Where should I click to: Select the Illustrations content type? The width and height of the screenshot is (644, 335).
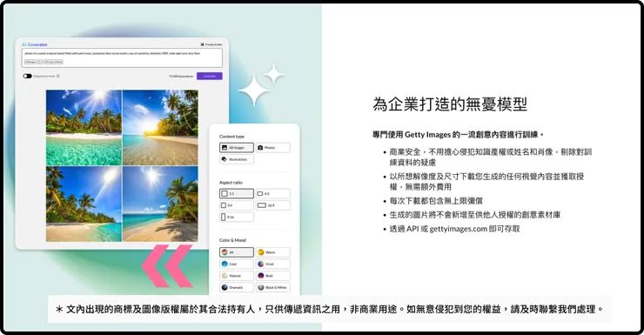[237, 159]
